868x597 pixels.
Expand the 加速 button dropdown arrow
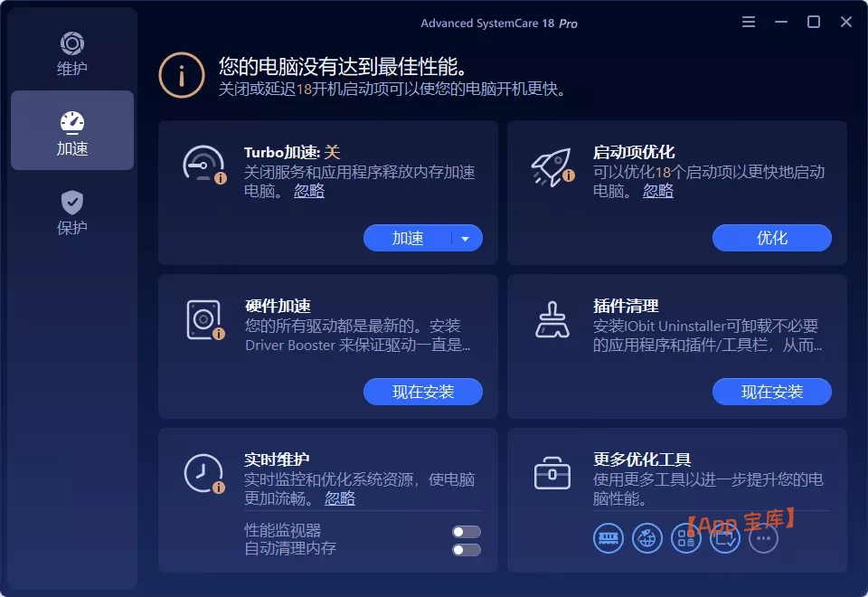pyautogui.click(x=466, y=238)
